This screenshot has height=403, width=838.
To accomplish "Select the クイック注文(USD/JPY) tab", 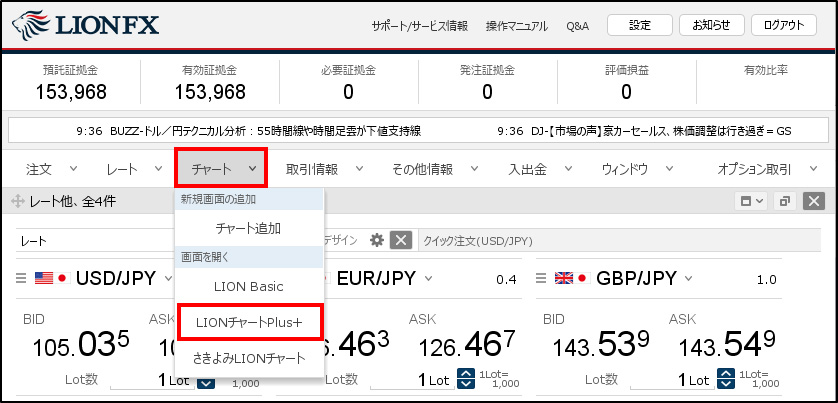I will tap(478, 241).
